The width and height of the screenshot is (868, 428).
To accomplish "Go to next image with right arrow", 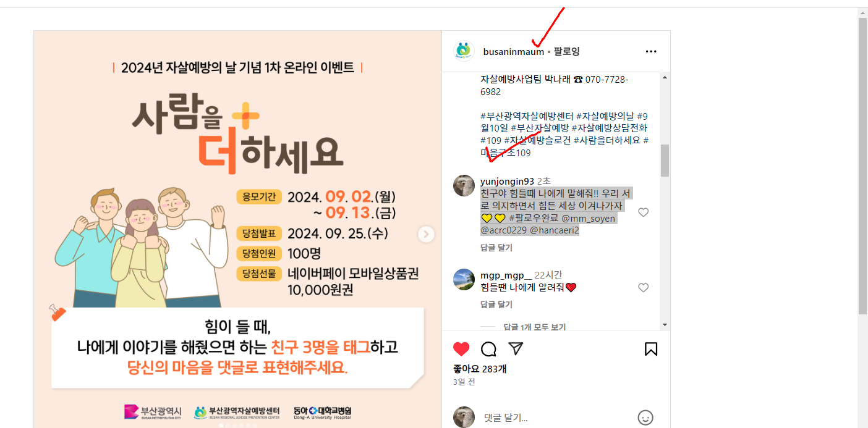I will click(426, 234).
